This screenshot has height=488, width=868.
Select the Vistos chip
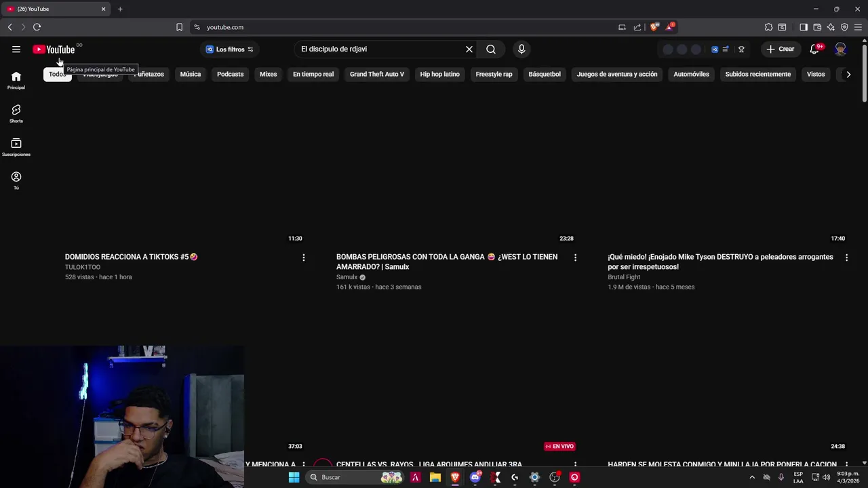point(816,74)
